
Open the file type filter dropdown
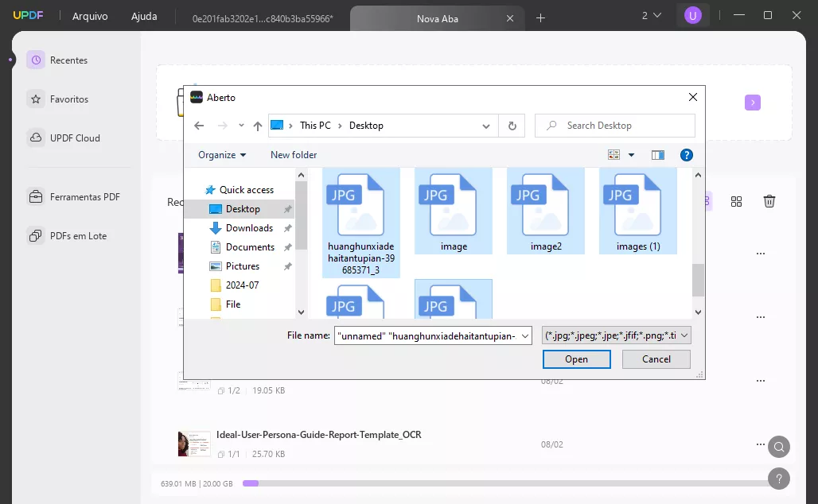tap(616, 335)
